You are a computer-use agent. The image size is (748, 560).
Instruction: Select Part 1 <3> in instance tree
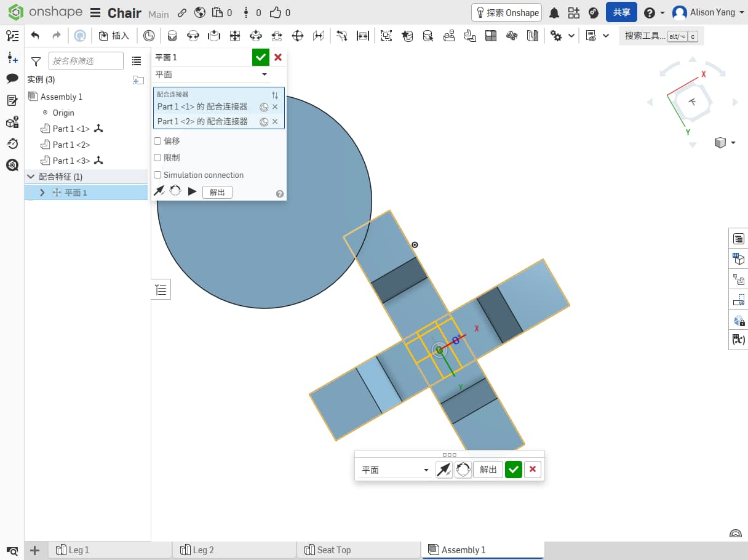[71, 161]
